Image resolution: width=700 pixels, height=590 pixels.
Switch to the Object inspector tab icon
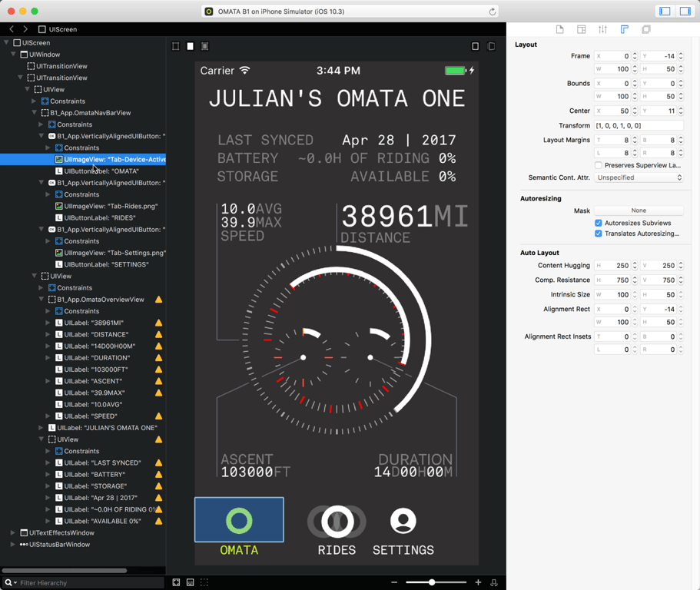pyautogui.click(x=581, y=29)
